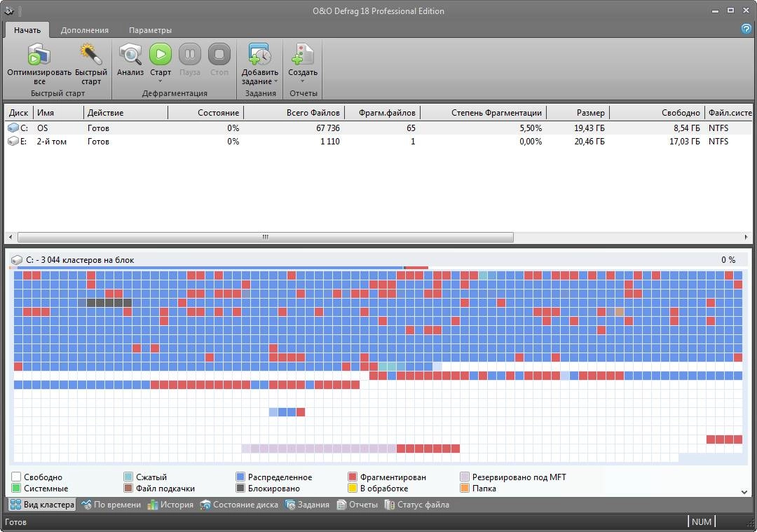Click the В обработке yellow legend swatch

tap(353, 488)
